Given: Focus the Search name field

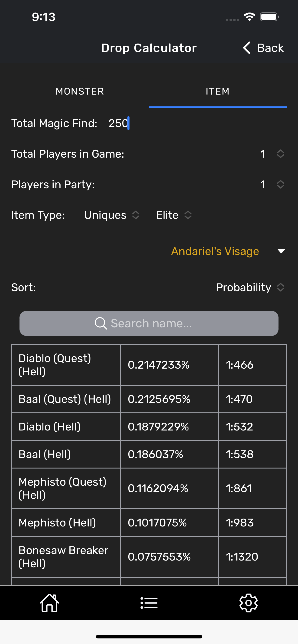Looking at the screenshot, I should (149, 323).
